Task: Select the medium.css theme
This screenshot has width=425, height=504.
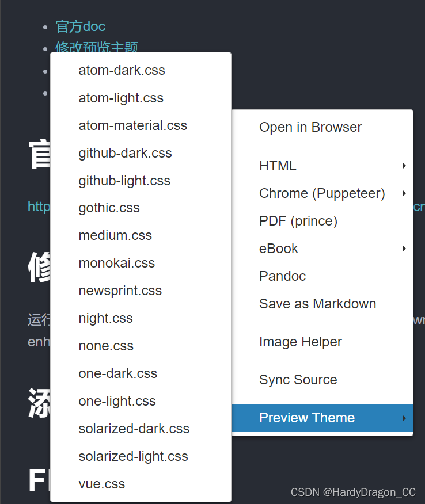Action: pos(115,235)
